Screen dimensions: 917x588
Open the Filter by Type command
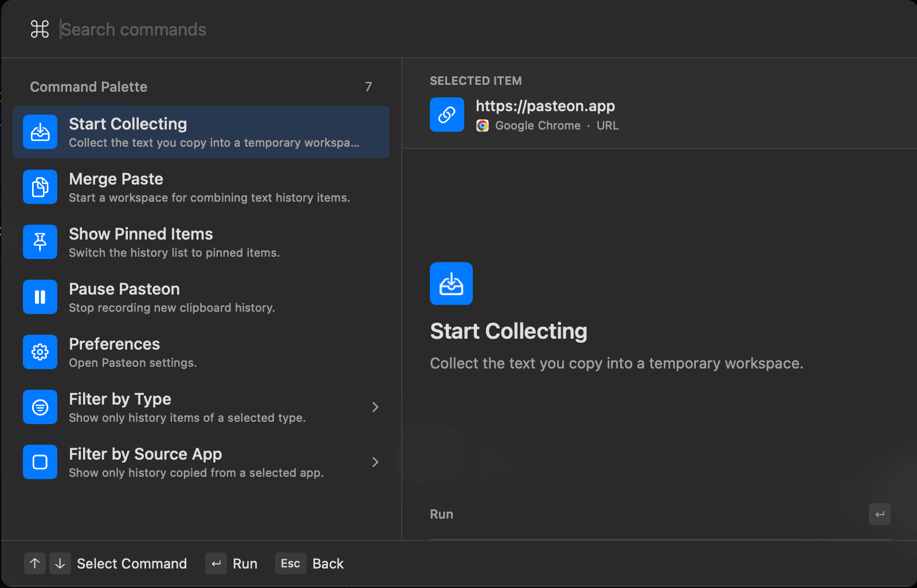click(x=201, y=407)
